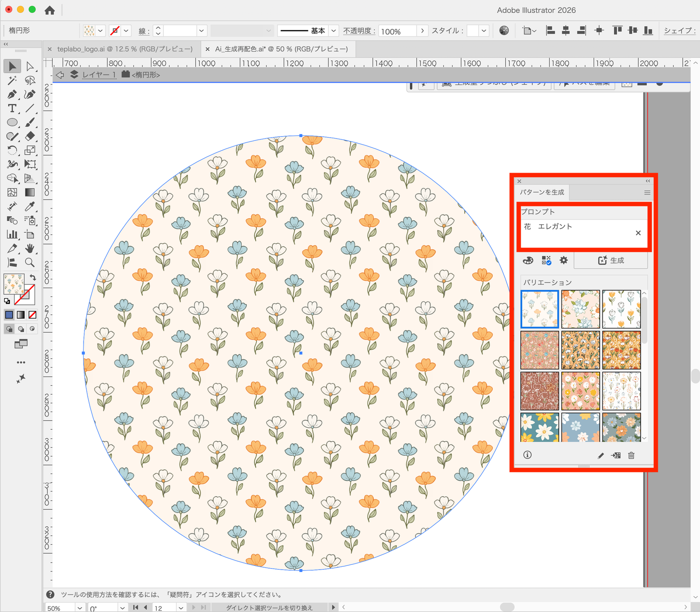Set paint mode to solid Color
Image resolution: width=700 pixels, height=612 pixels.
pyautogui.click(x=9, y=315)
